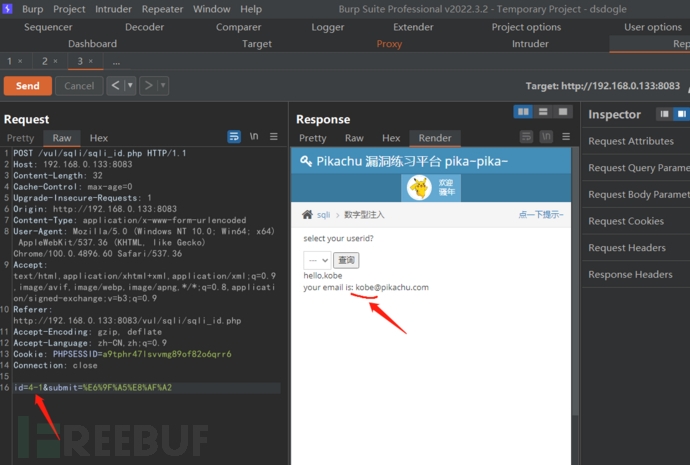Go forward to next request arrow

(x=149, y=85)
